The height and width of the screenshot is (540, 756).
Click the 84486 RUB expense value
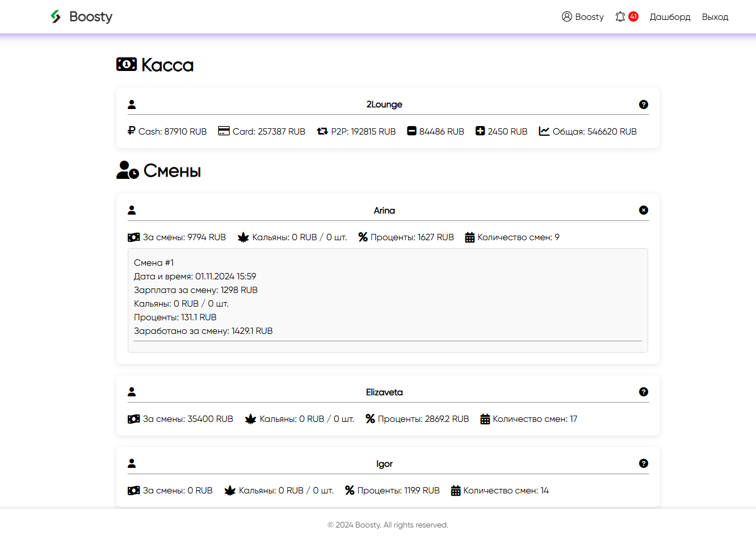442,131
